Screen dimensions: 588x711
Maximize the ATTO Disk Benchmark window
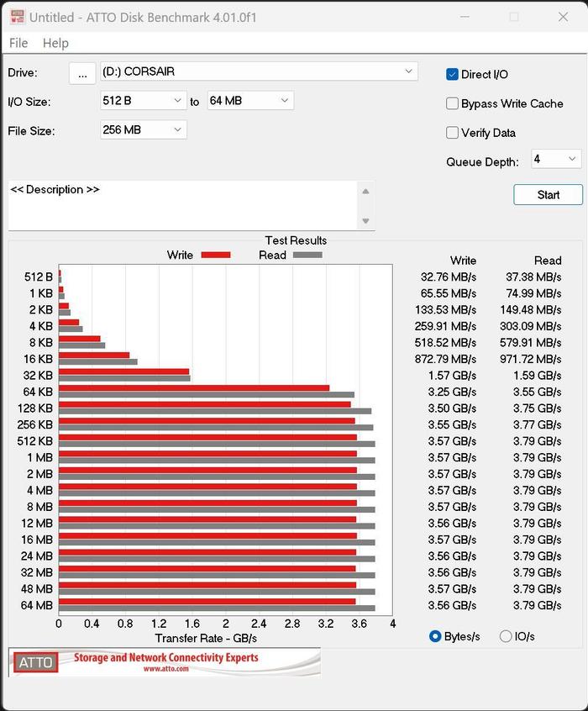coord(514,18)
